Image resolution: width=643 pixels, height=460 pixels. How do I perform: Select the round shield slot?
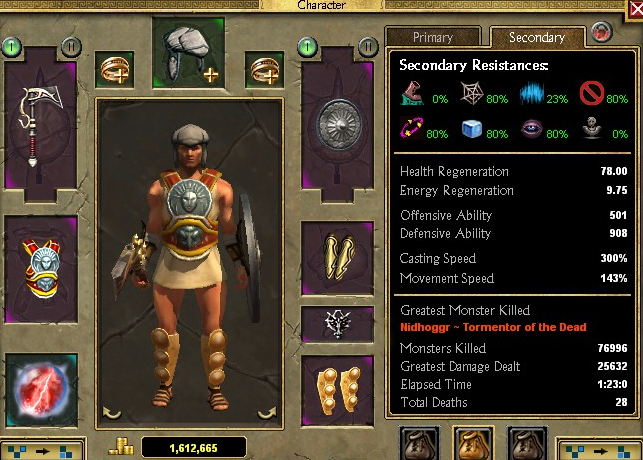tap(337, 125)
